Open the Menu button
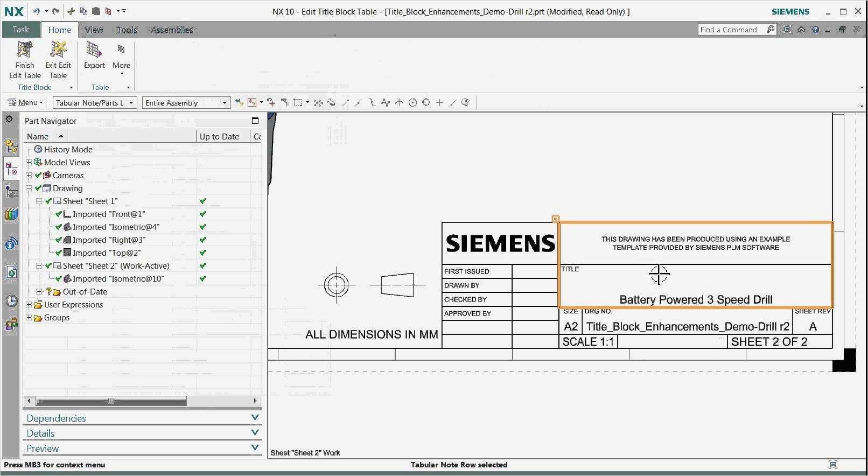This screenshot has height=476, width=868. click(x=25, y=102)
